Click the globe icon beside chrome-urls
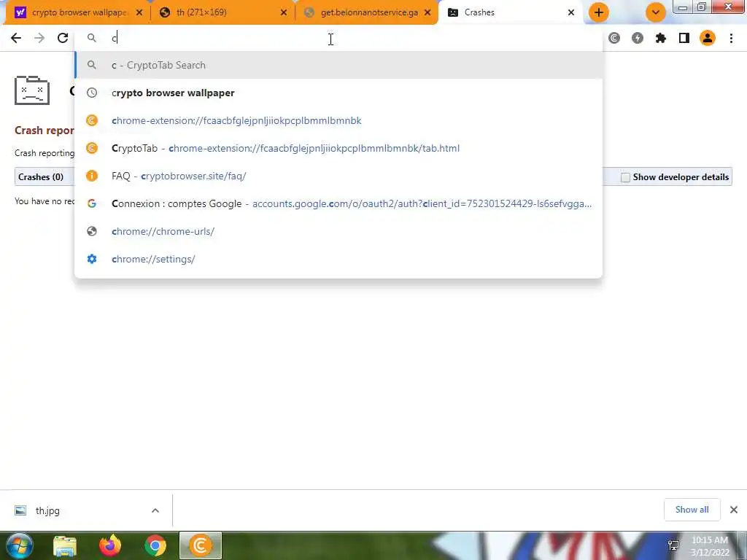747x560 pixels. pyautogui.click(x=91, y=231)
